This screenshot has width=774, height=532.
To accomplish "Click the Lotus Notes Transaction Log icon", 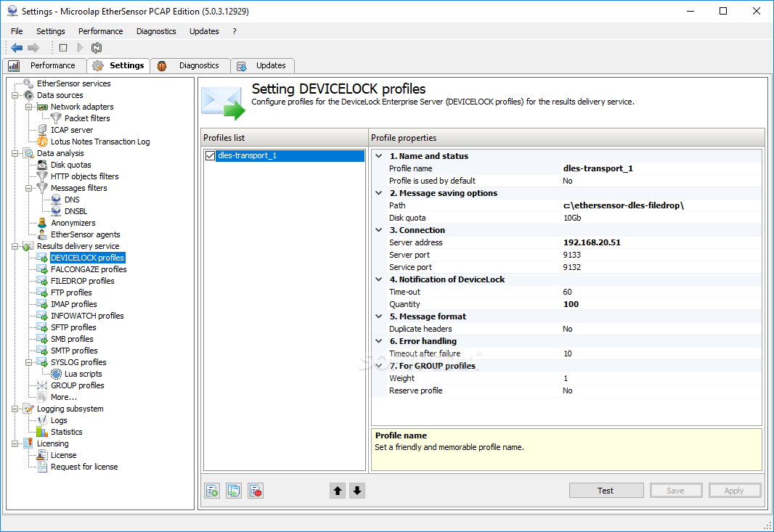I will click(42, 141).
